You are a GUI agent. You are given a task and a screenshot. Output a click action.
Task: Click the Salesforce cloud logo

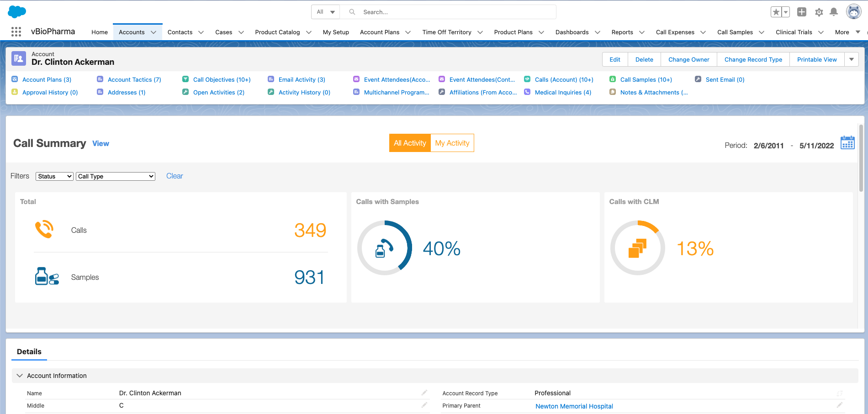click(x=17, y=12)
